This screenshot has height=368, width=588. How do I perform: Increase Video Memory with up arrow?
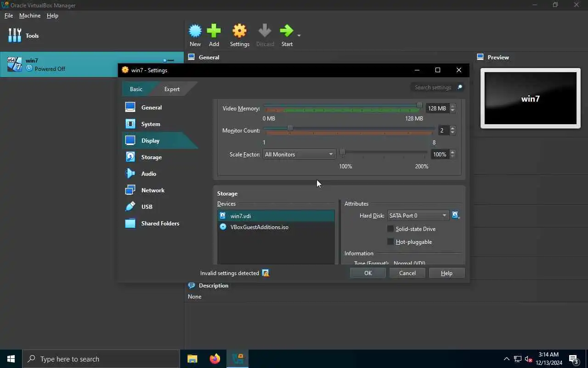452,106
